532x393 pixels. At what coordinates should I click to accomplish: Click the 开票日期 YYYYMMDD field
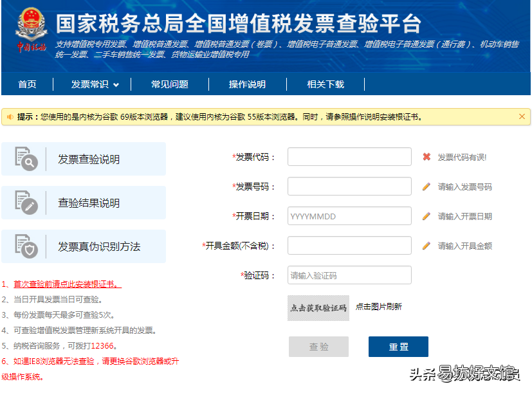(x=349, y=216)
